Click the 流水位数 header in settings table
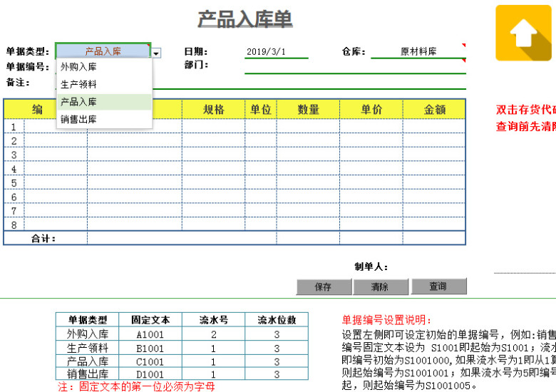Viewport: 556px width, 392px height. pos(277,320)
